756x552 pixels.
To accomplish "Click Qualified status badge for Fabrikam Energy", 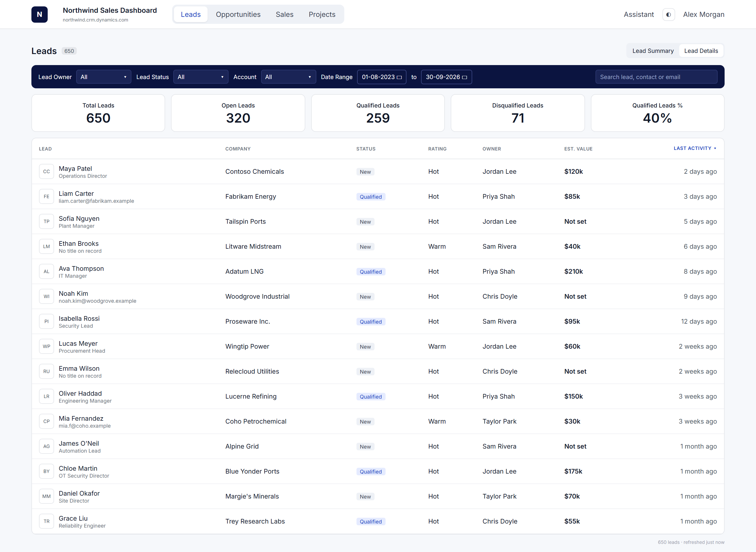I will [370, 197].
